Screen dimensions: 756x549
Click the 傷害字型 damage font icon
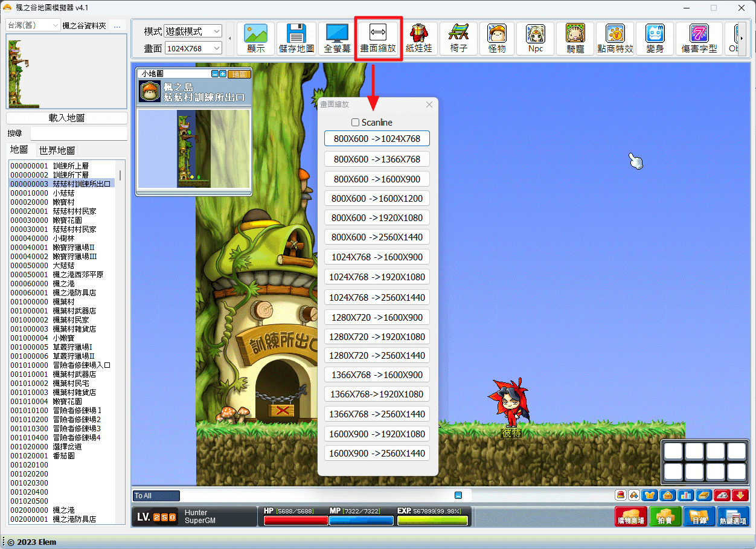click(x=699, y=39)
